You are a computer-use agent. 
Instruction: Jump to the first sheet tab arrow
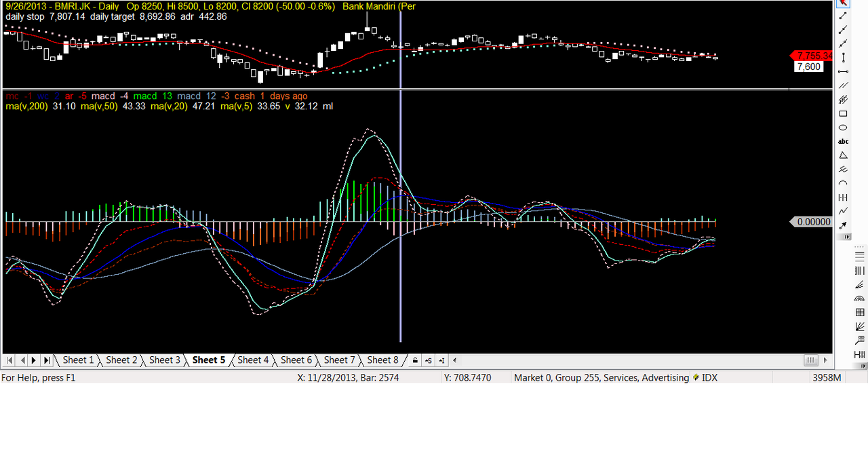9,360
